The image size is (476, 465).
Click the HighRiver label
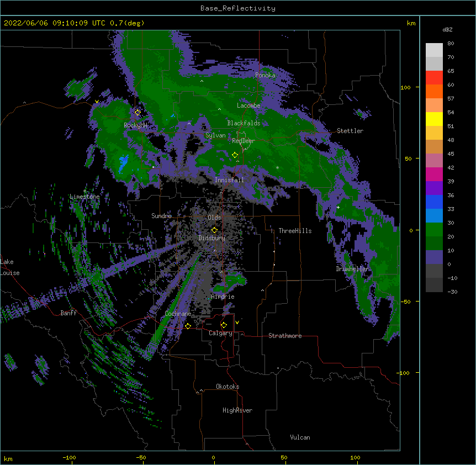click(237, 410)
